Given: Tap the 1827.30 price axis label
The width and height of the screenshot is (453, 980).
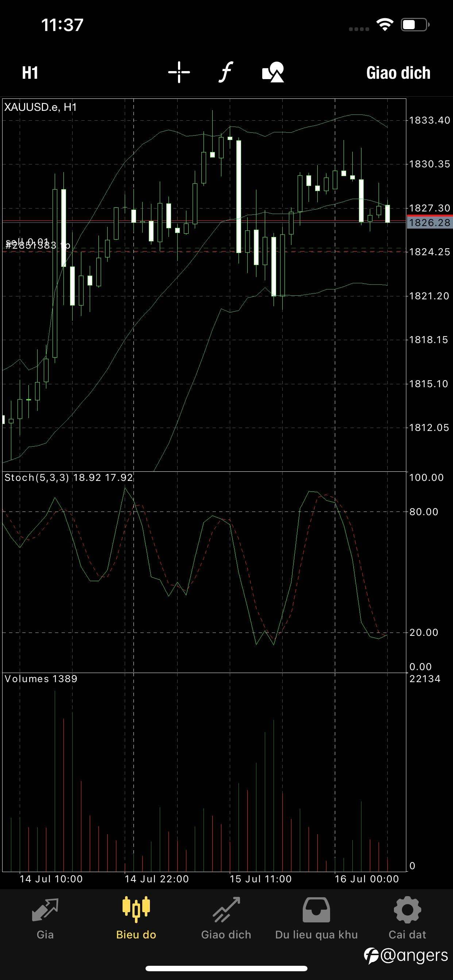Looking at the screenshot, I should pyautogui.click(x=429, y=208).
